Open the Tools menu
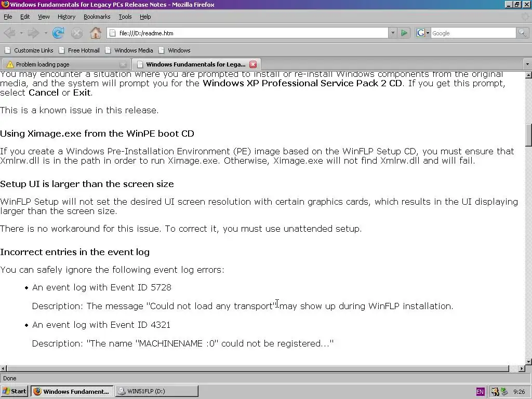Image resolution: width=532 pixels, height=399 pixels. pyautogui.click(x=125, y=17)
